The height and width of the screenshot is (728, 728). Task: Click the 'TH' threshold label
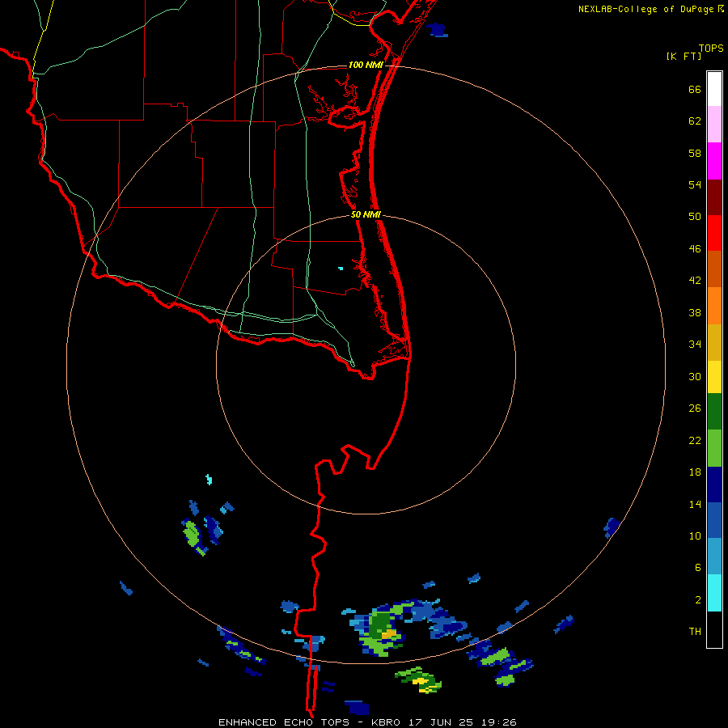695,632
